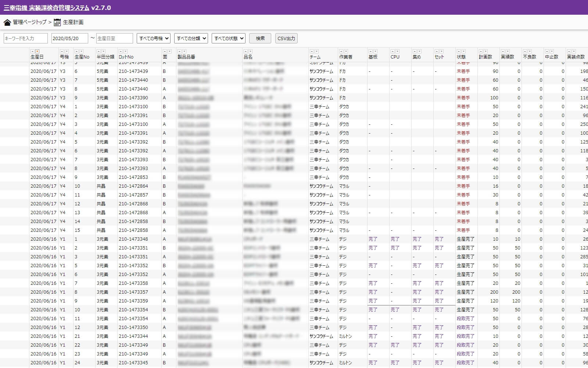The width and height of the screenshot is (588, 368).
Task: Sort 面 column ascending
Action: [x=165, y=52]
